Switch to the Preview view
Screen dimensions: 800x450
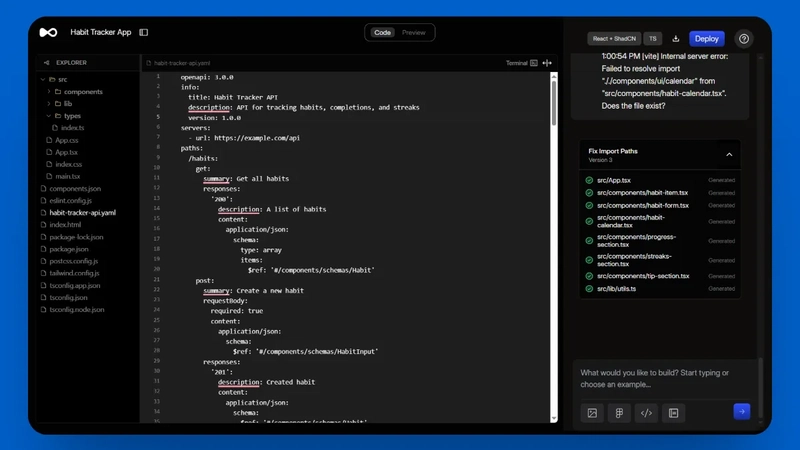coord(413,33)
